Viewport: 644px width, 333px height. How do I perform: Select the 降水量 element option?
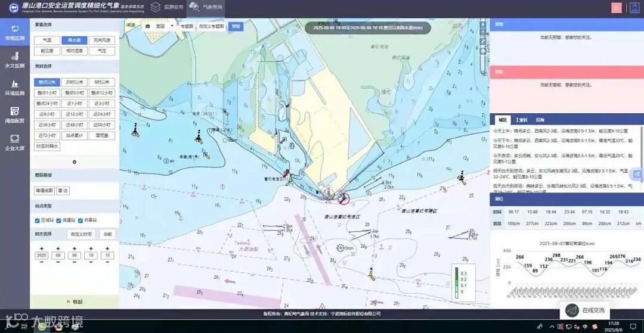(75, 40)
